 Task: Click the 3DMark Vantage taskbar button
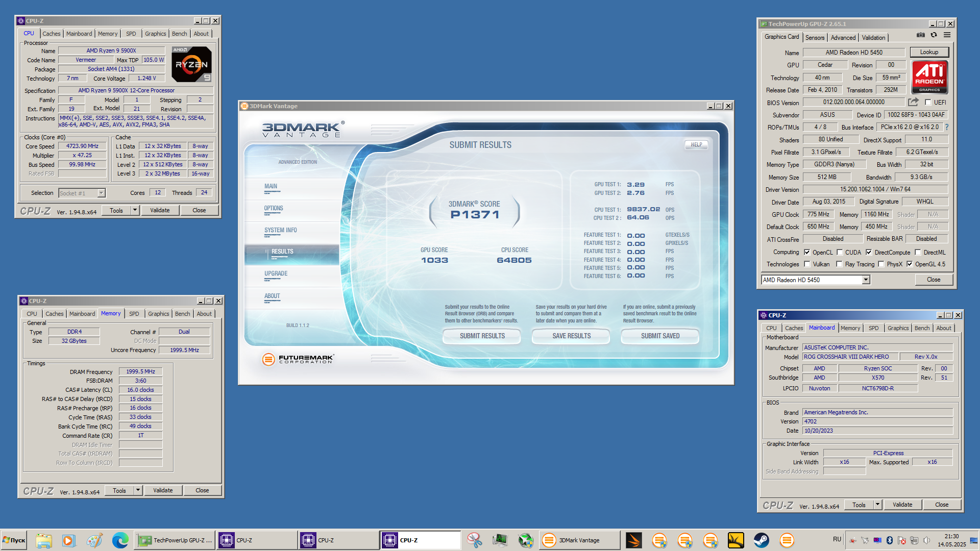579,540
